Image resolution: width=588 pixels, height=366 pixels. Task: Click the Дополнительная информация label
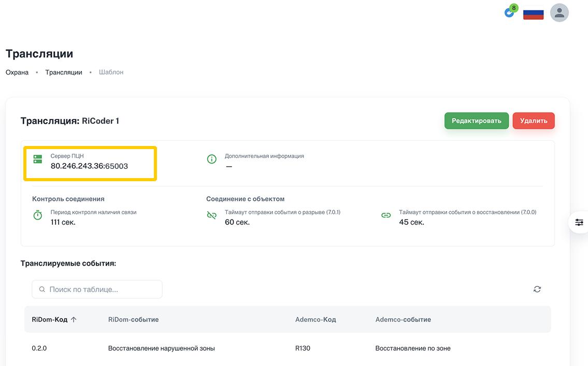264,156
